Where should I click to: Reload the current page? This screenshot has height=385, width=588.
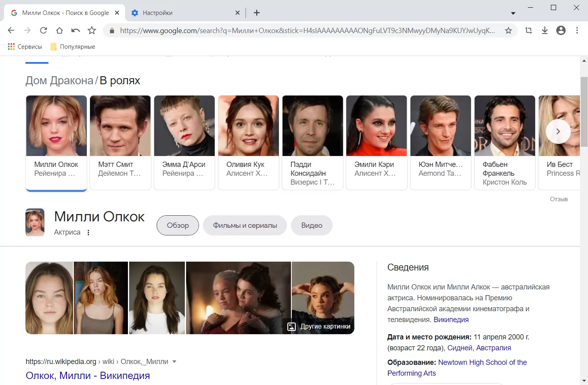click(43, 30)
